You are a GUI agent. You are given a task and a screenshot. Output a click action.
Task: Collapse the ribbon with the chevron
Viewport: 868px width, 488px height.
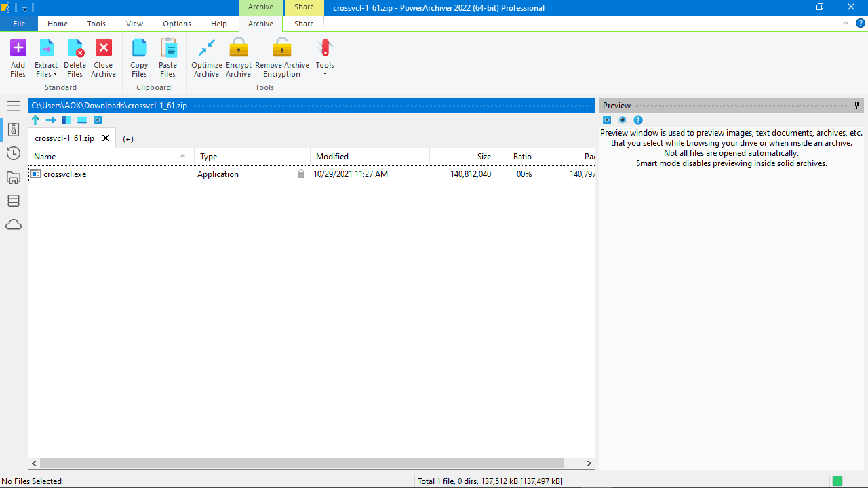[x=846, y=23]
